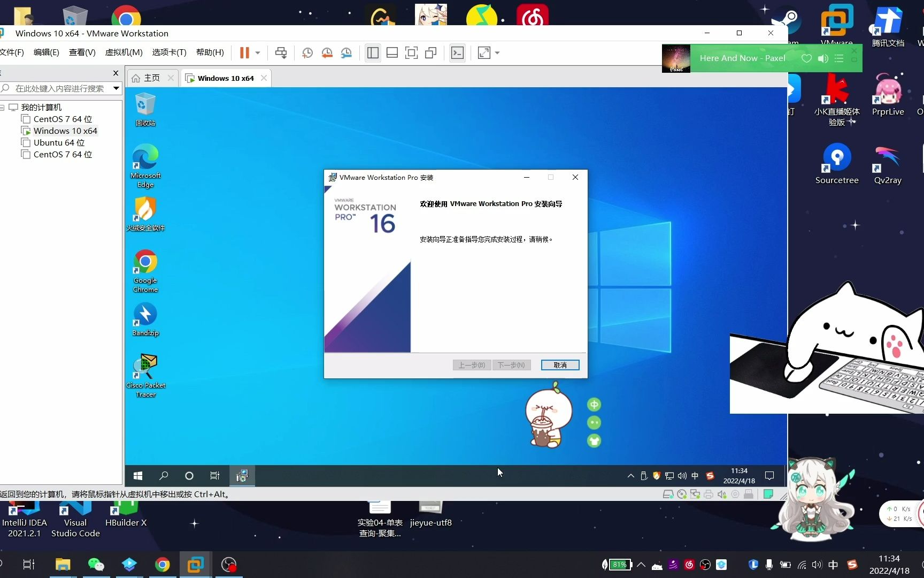The width and height of the screenshot is (924, 578).
Task: Click the guest Sogou input tray icon
Action: [710, 476]
